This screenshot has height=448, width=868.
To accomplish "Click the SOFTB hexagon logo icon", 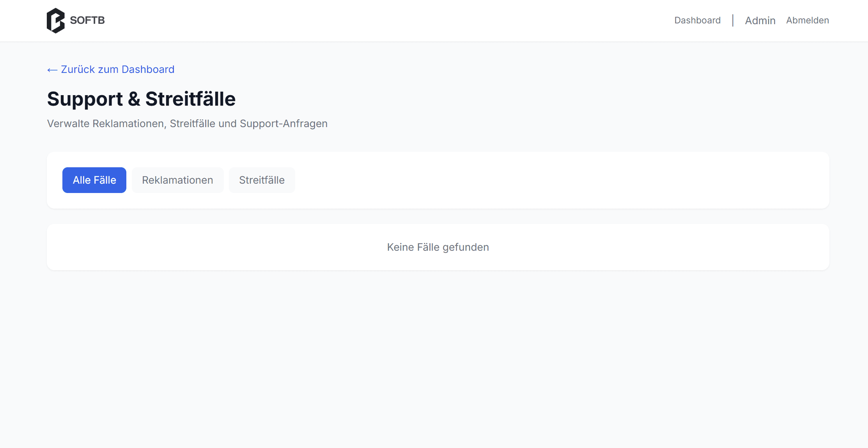I will pyautogui.click(x=56, y=21).
